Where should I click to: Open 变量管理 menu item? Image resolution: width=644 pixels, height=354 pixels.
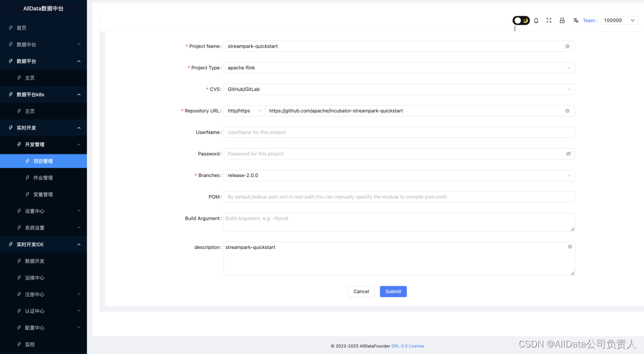43,195
